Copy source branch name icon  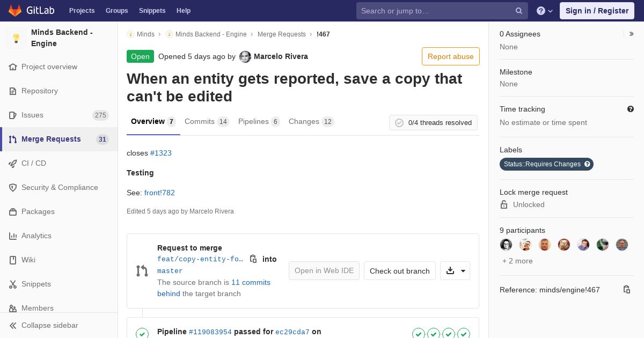253,259
